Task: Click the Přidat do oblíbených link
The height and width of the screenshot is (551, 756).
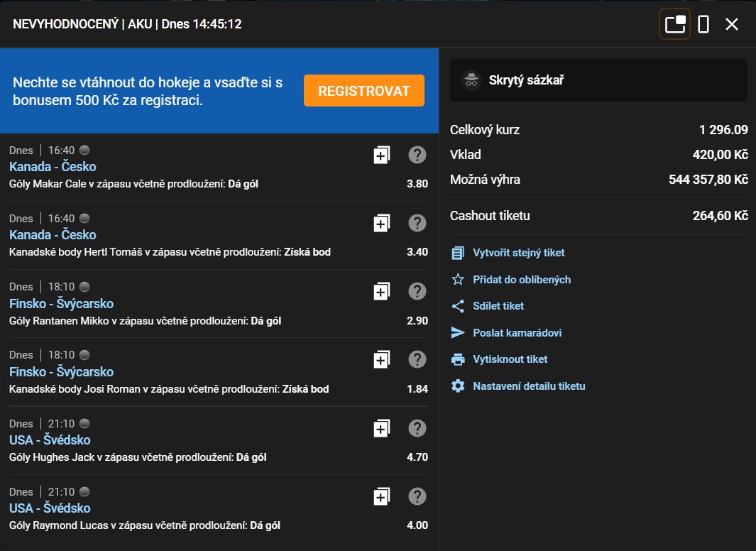Action: click(522, 280)
